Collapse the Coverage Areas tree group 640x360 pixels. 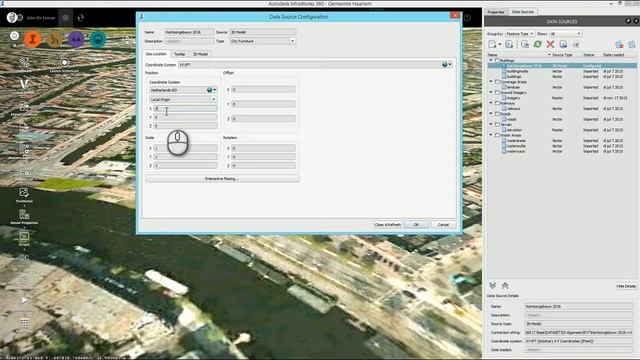click(x=491, y=82)
